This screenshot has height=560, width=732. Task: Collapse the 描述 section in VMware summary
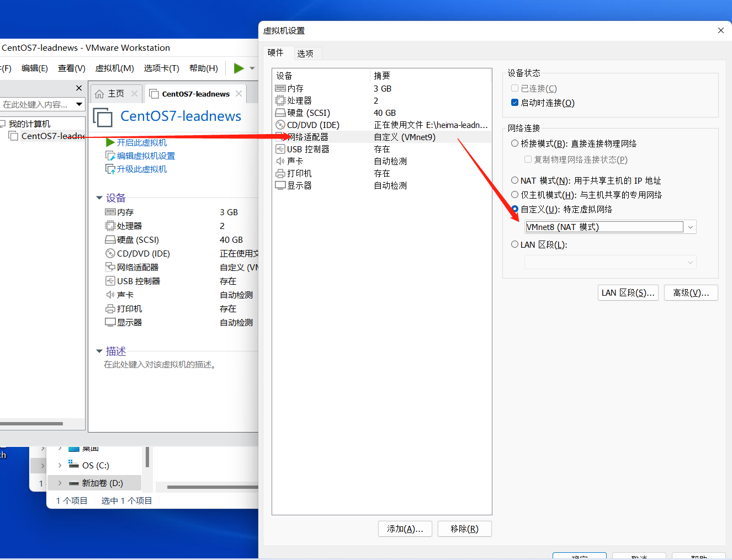(99, 351)
